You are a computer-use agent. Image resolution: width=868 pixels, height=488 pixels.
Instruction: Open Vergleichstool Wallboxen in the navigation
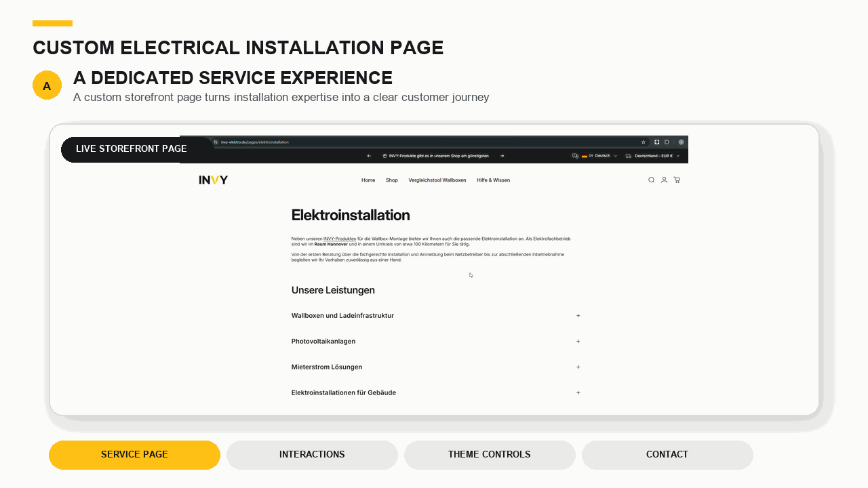point(437,180)
